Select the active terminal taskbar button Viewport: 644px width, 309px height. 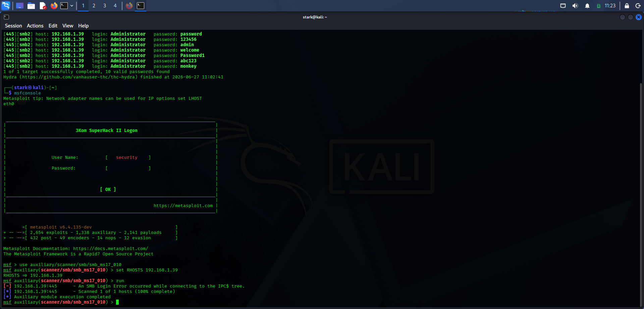(x=141, y=6)
